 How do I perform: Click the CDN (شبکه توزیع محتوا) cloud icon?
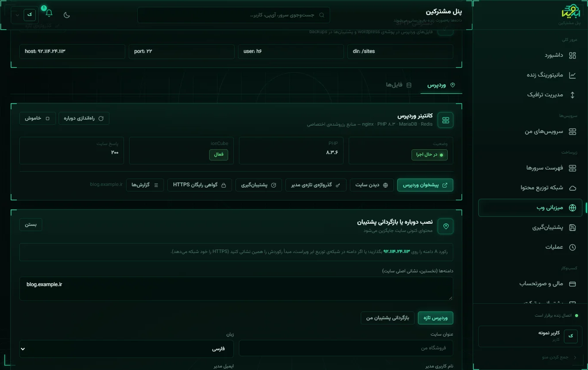573,188
